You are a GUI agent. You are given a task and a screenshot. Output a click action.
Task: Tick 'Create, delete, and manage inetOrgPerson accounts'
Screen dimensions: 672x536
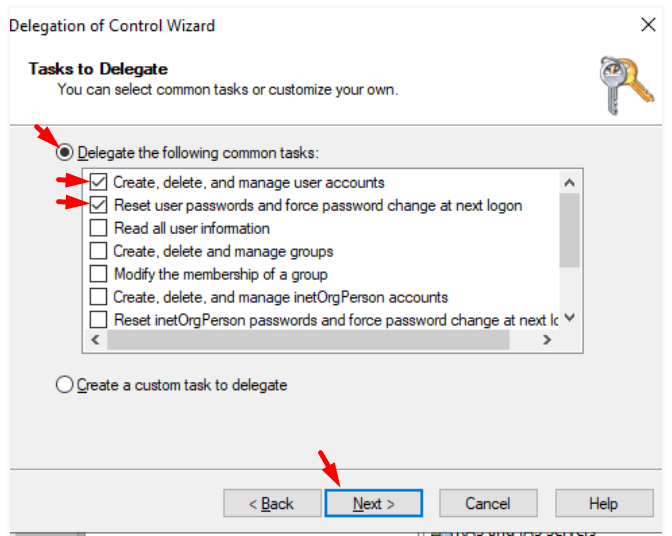coord(98,297)
